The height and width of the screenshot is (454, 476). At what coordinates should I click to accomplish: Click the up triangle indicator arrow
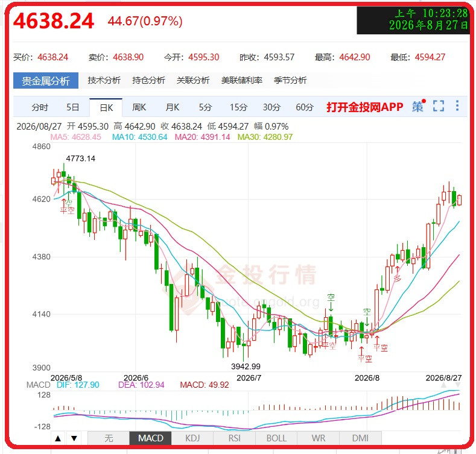click(x=58, y=438)
